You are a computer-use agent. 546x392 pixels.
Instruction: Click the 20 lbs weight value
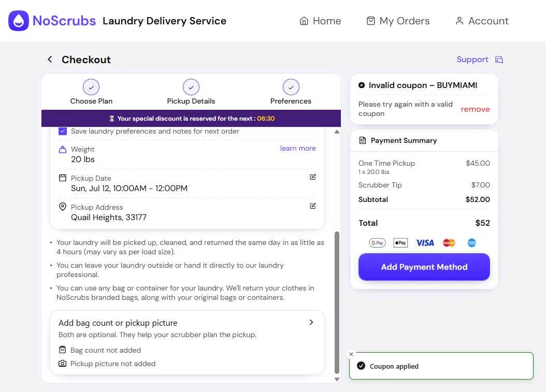tap(83, 159)
